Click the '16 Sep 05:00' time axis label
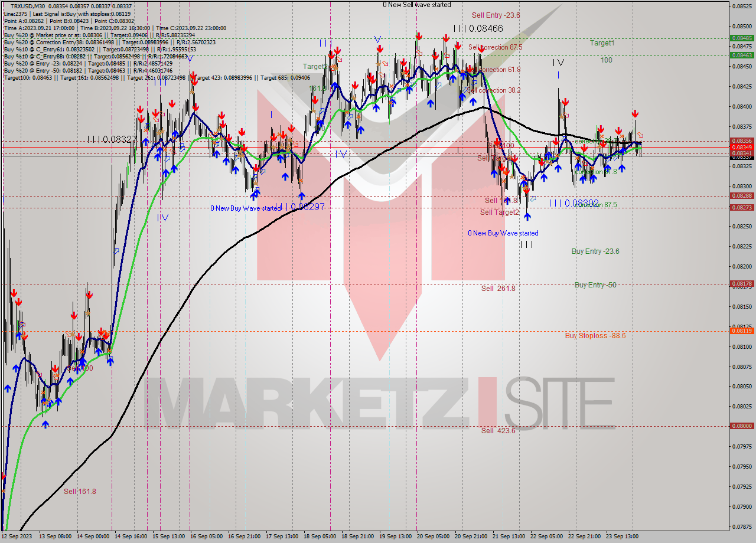The width and height of the screenshot is (756, 543). (x=206, y=537)
